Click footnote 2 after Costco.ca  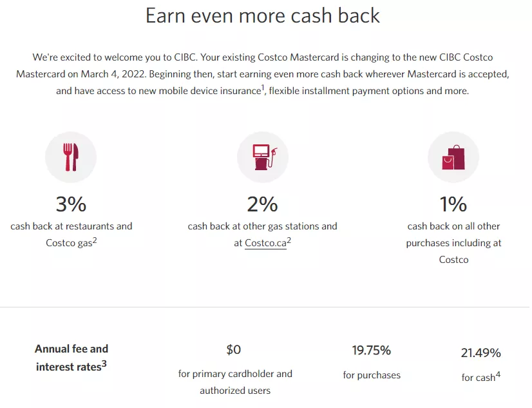[x=289, y=240]
